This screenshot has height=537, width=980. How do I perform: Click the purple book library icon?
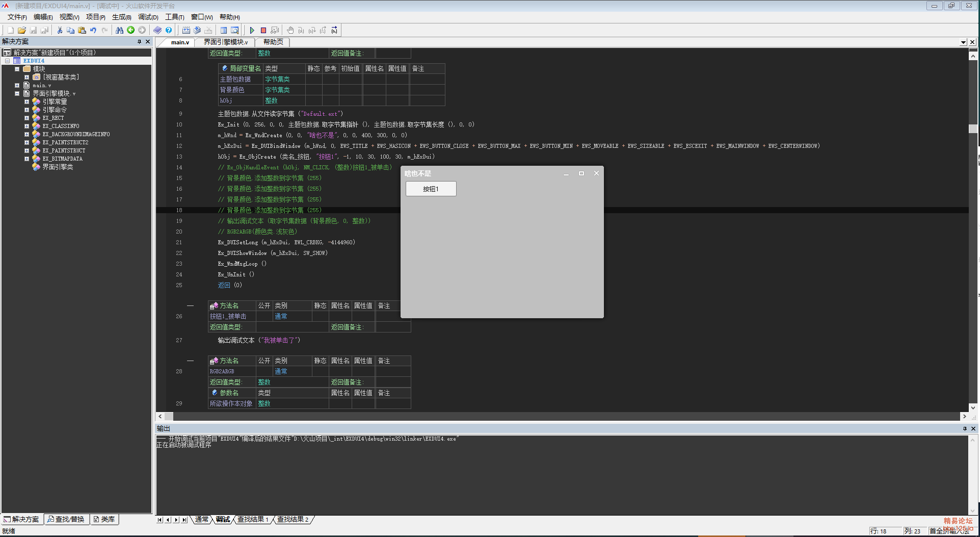[157, 30]
